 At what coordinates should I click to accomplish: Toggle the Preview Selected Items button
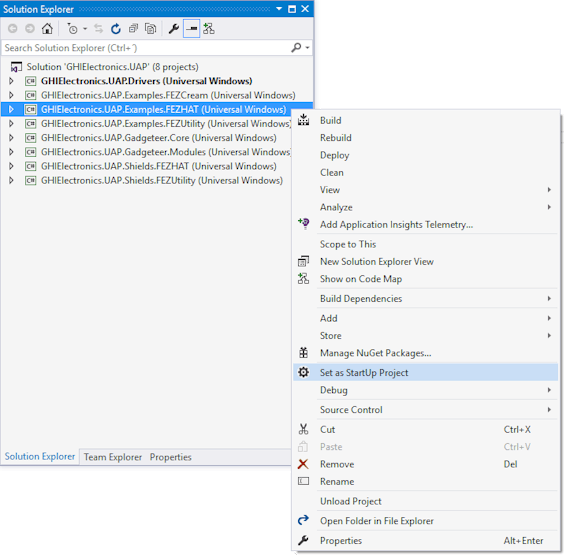(191, 28)
